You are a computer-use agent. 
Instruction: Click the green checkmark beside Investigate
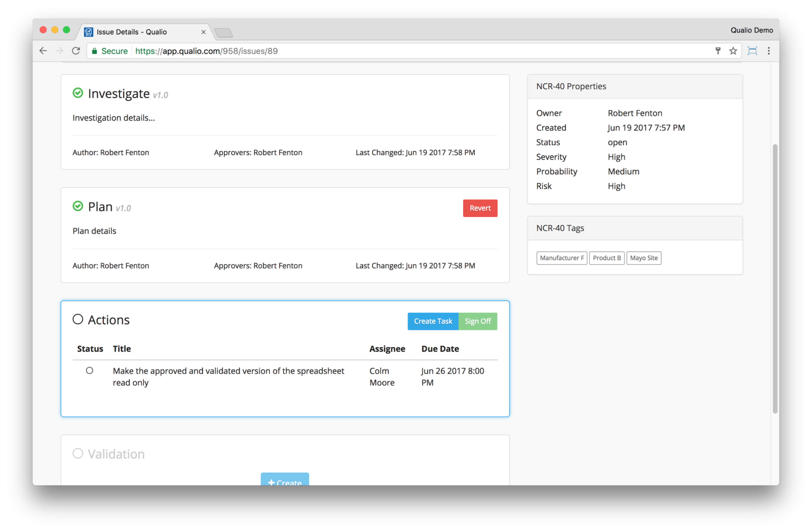click(x=78, y=93)
